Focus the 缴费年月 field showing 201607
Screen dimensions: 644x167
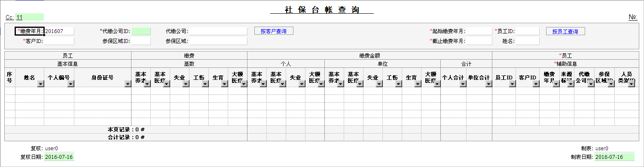[59, 31]
